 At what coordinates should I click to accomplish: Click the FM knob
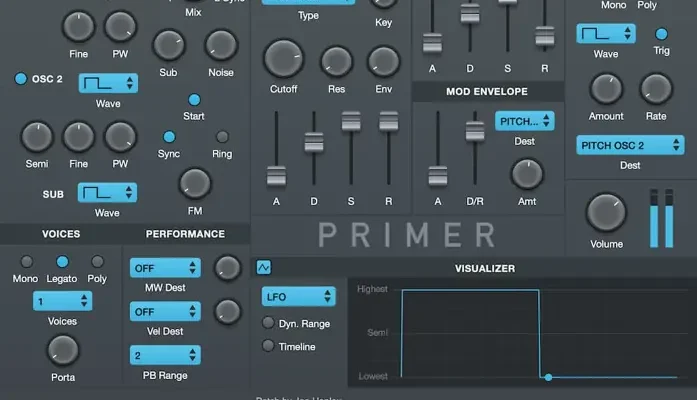tap(195, 183)
